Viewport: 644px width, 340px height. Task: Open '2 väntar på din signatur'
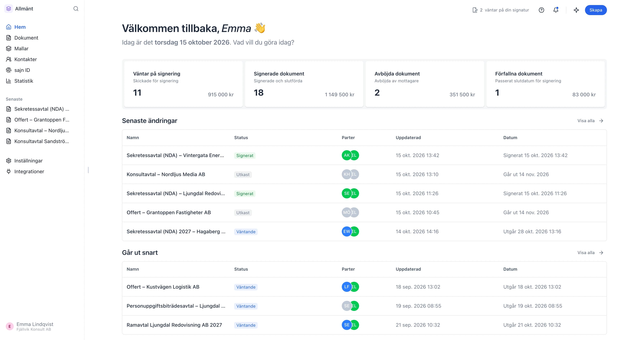501,10
